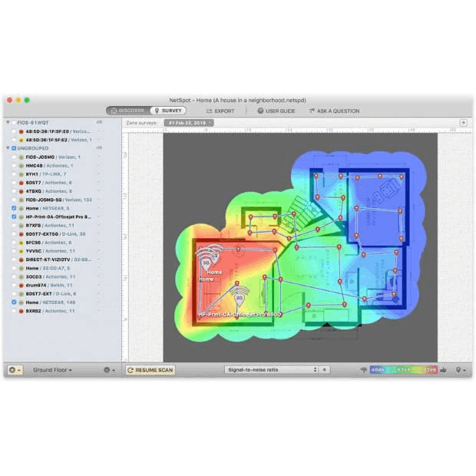Click the red signal icon of BDST7-EXT5G
Image resolution: width=476 pixels, height=476 pixels.
pos(21,234)
